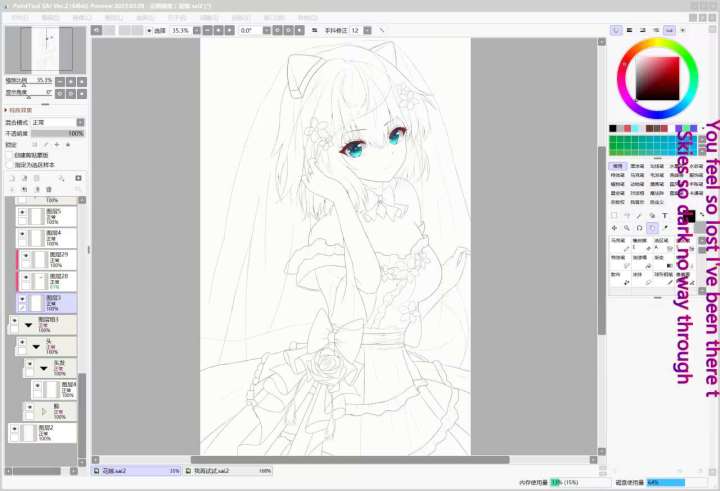
Task: Show the HSV slider panel icon
Action: [x=643, y=30]
